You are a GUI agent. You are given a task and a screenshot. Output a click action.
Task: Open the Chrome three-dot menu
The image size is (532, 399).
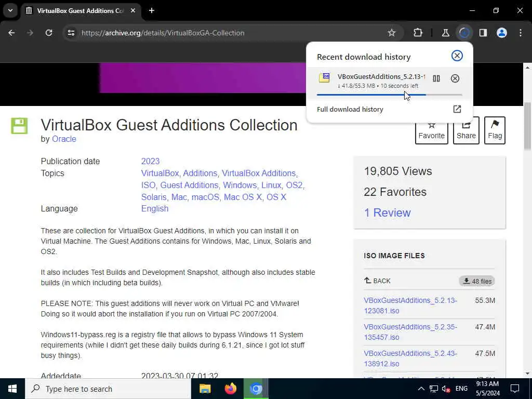click(x=521, y=33)
